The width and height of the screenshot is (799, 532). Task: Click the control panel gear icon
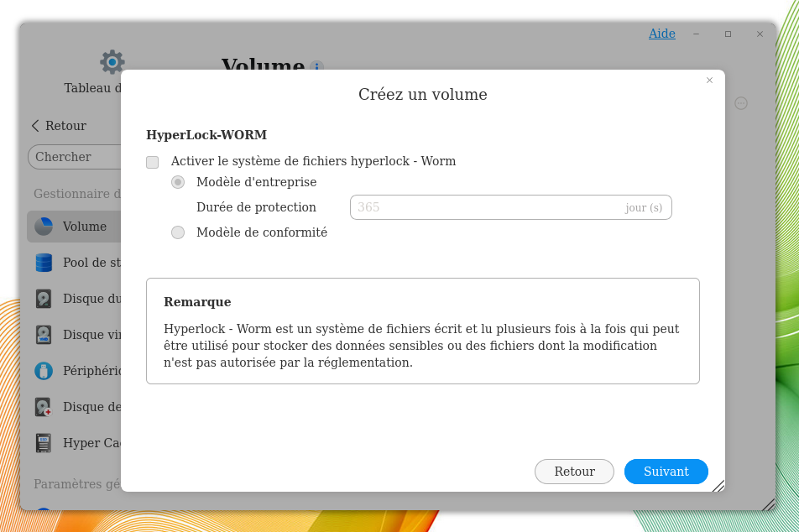point(112,62)
